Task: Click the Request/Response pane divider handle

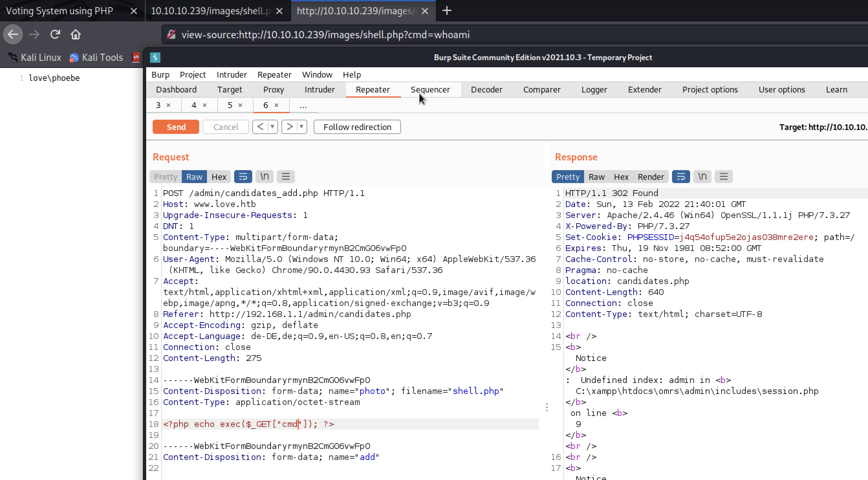Action: coord(547,408)
